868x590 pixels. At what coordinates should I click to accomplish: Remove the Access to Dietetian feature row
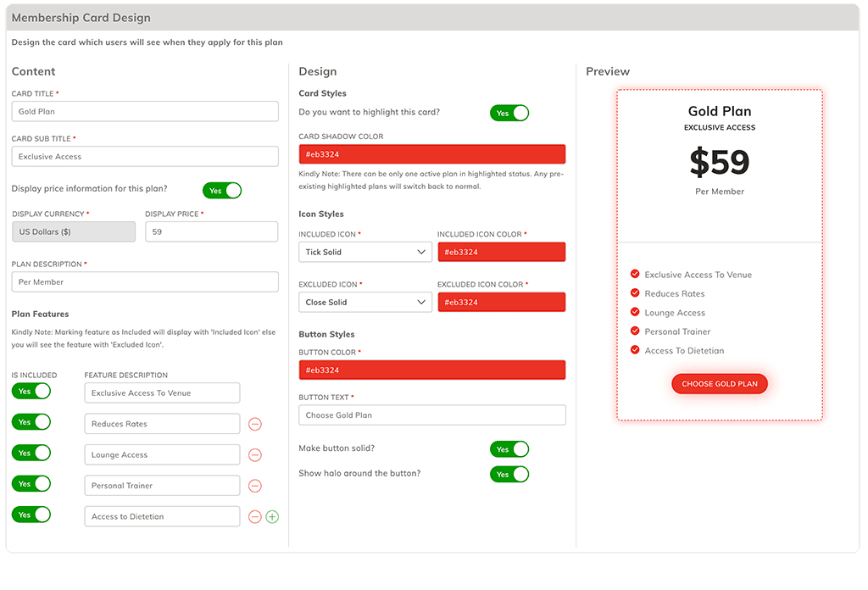[x=254, y=516]
